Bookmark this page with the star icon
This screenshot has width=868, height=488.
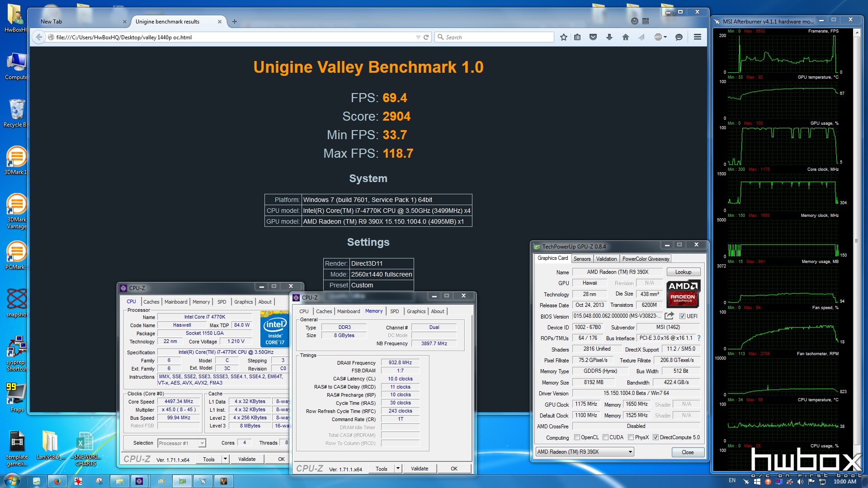pyautogui.click(x=563, y=37)
